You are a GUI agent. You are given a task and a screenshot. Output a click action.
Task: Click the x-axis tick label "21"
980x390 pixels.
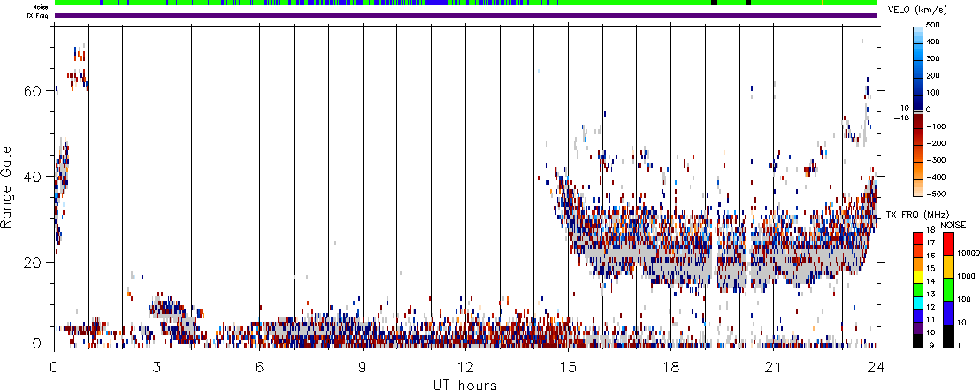click(773, 366)
